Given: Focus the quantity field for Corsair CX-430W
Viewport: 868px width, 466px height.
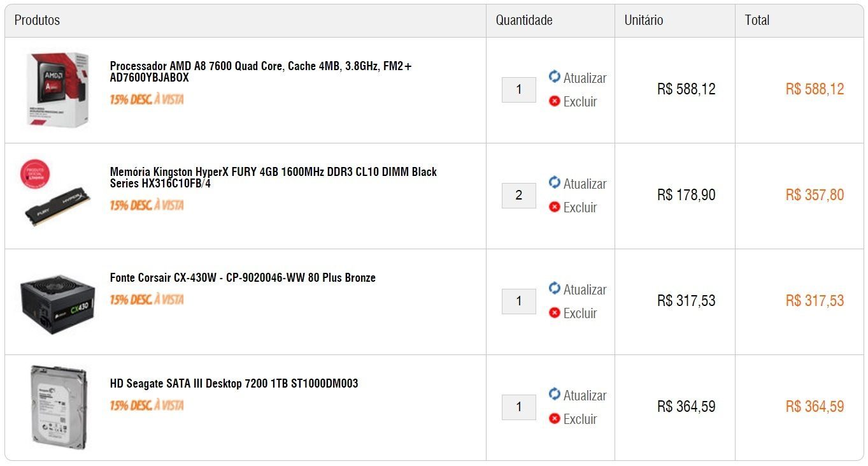Looking at the screenshot, I should click(x=519, y=301).
